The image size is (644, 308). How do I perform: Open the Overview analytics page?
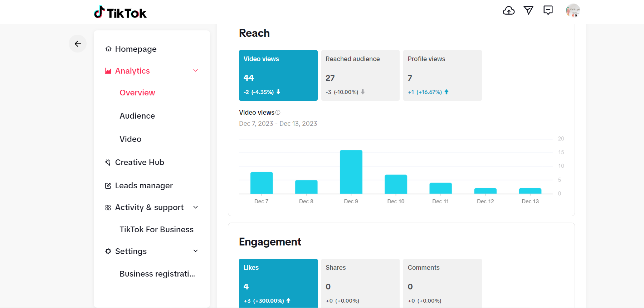click(x=137, y=93)
